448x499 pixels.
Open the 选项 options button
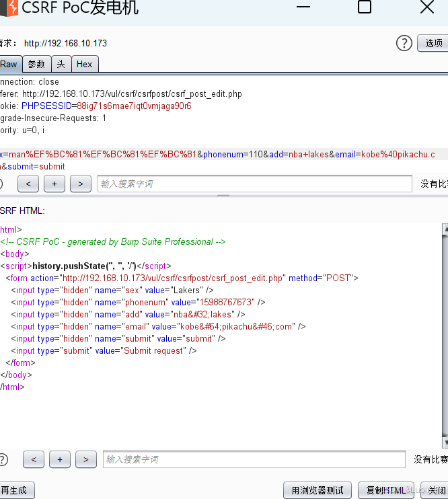(433, 43)
